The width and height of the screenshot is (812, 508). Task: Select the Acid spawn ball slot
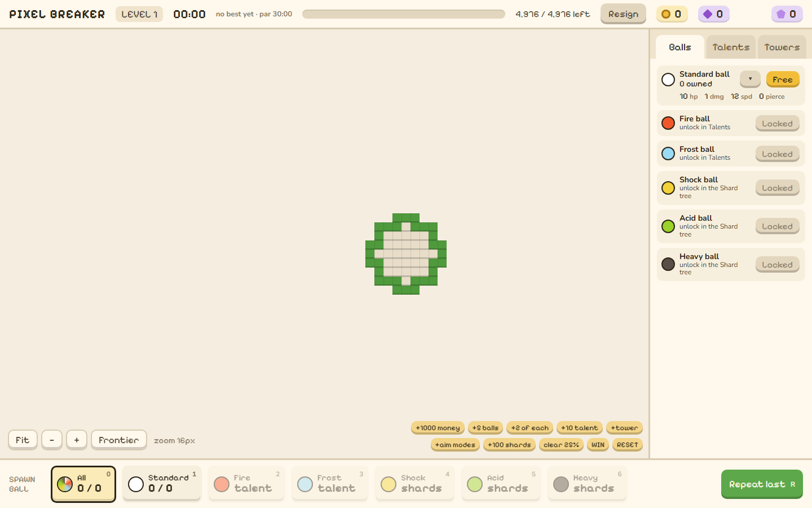(501, 483)
